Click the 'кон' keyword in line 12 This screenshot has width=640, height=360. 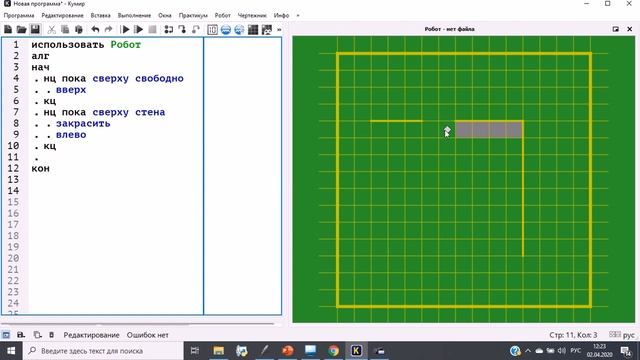[40, 169]
